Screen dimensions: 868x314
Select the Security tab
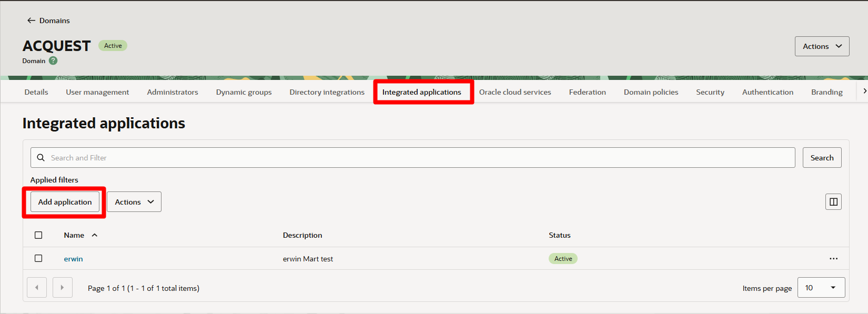click(710, 92)
